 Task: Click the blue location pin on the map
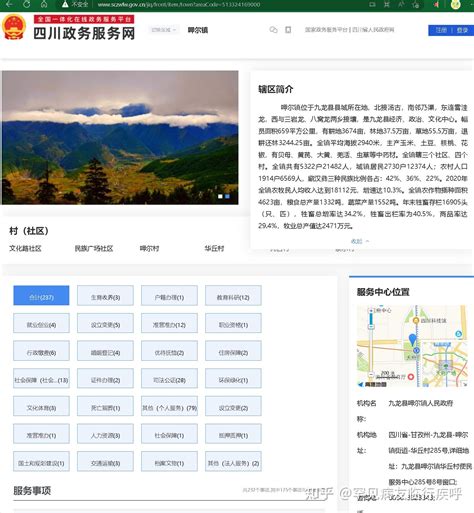(413, 340)
